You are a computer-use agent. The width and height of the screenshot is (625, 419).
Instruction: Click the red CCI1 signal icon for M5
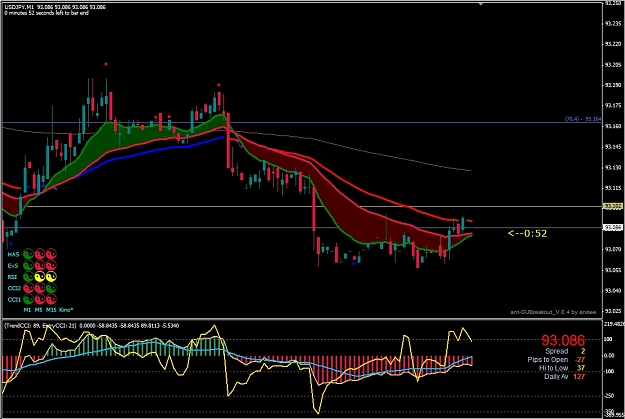click(x=39, y=299)
